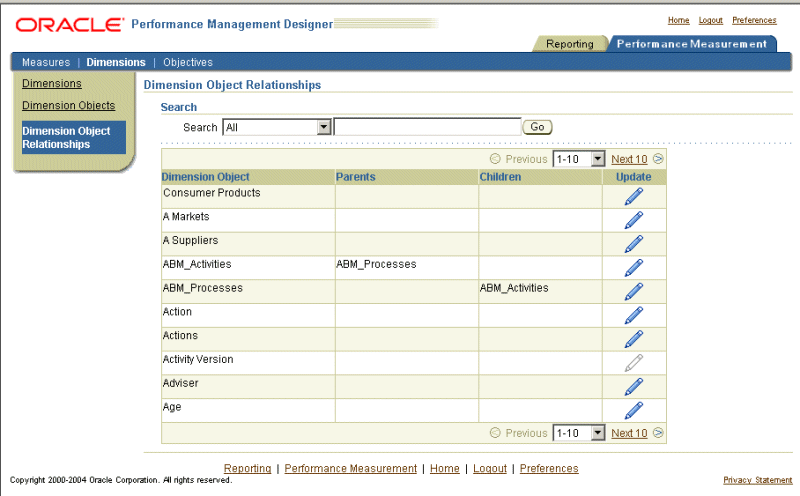This screenshot has height=496, width=800.
Task: Edit the Action row with pencil icon
Action: point(634,315)
